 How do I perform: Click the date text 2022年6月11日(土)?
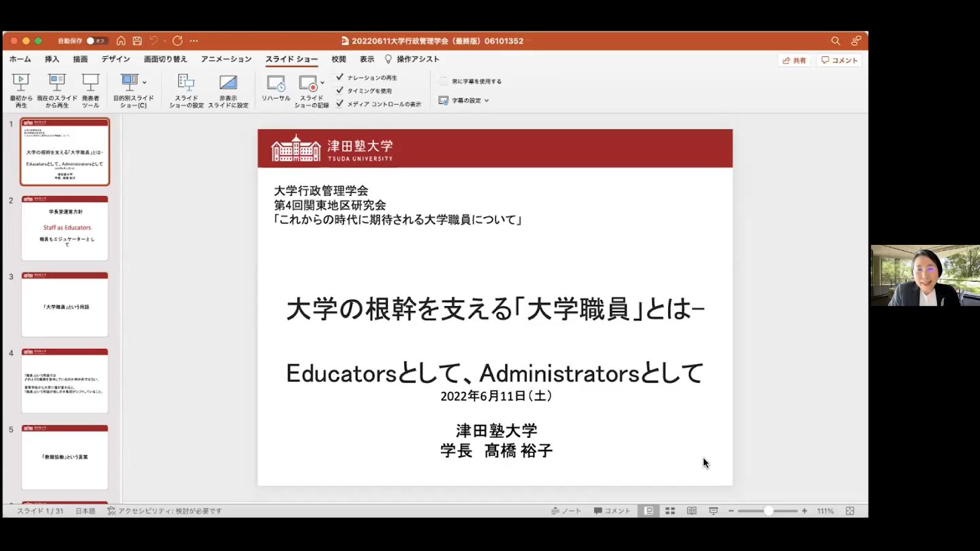pos(496,396)
